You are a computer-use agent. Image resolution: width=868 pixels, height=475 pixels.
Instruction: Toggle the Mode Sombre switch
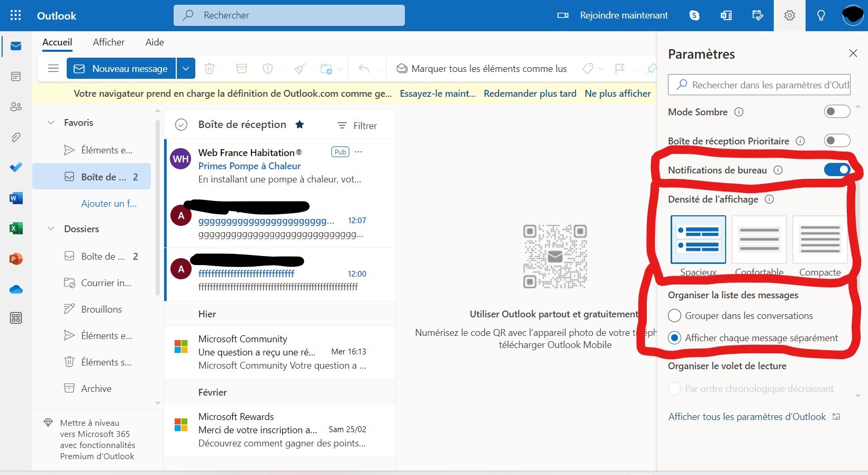[x=837, y=112]
